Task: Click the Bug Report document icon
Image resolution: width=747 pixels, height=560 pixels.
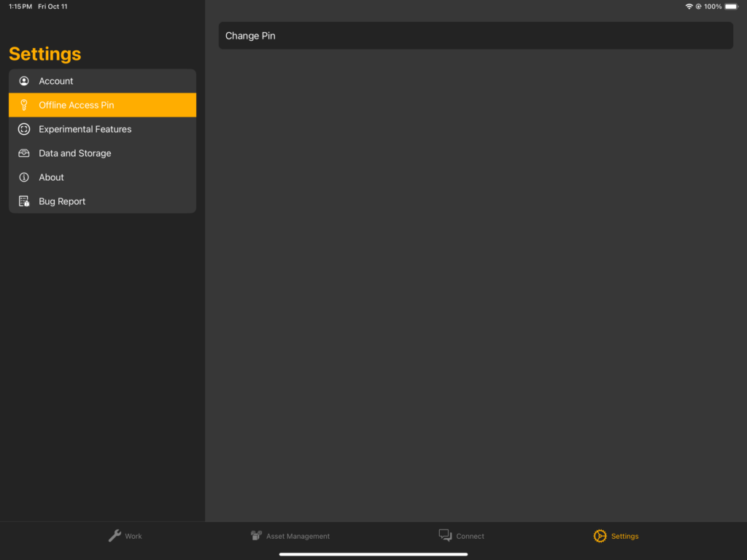Action: pyautogui.click(x=24, y=201)
